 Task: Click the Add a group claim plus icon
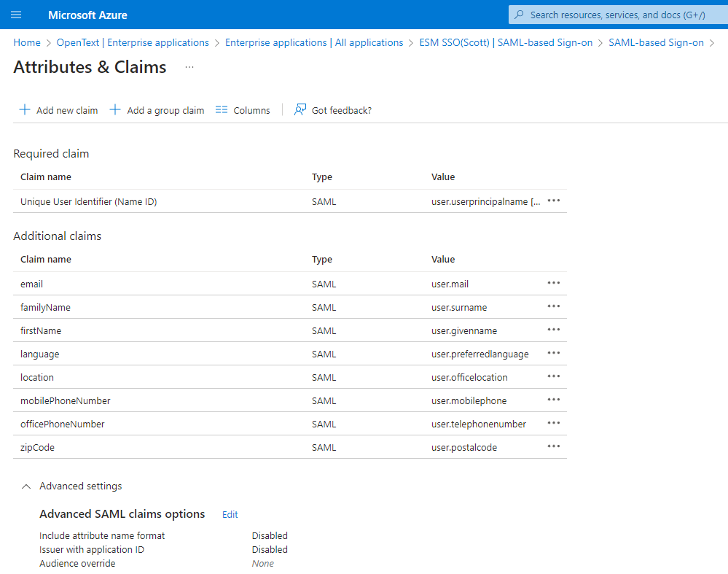coord(115,109)
